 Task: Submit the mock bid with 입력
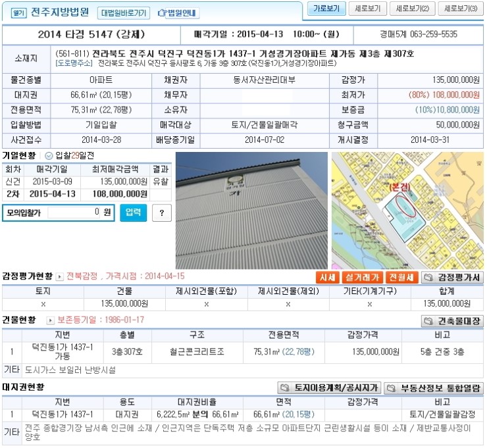[x=133, y=212]
